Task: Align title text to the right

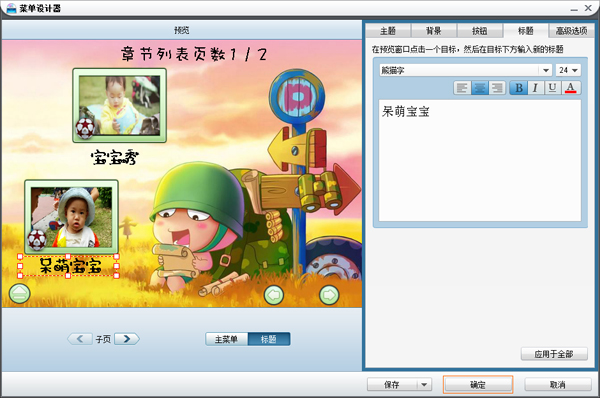Action: (x=497, y=88)
